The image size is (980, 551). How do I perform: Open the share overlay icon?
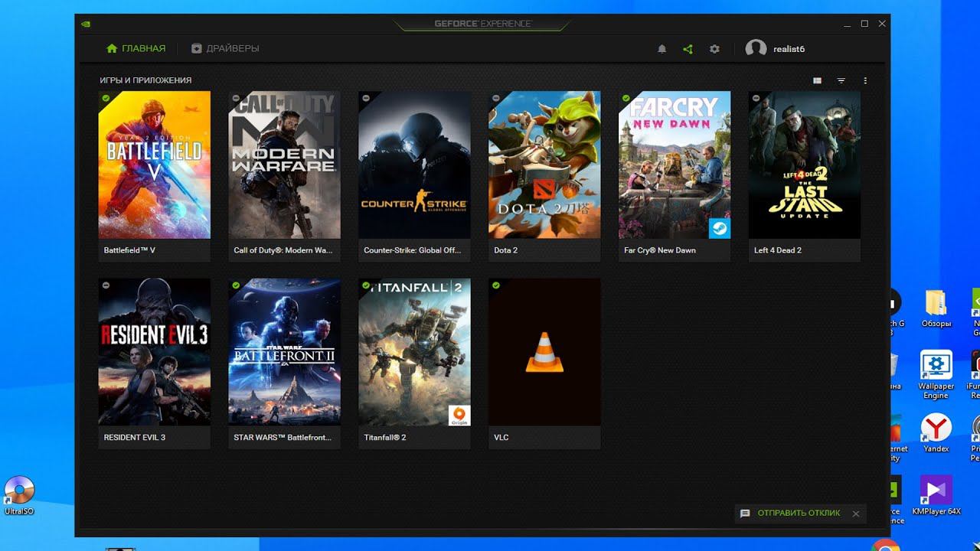688,49
